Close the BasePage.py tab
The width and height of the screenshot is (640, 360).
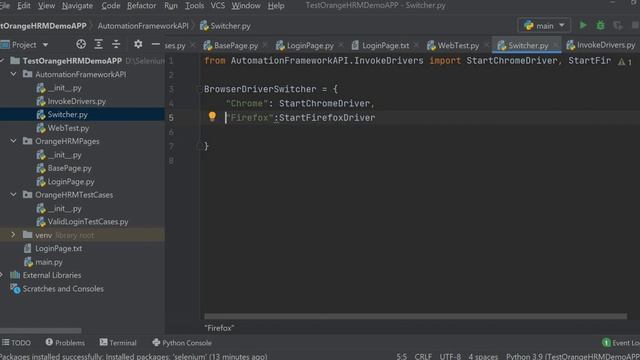click(x=265, y=45)
